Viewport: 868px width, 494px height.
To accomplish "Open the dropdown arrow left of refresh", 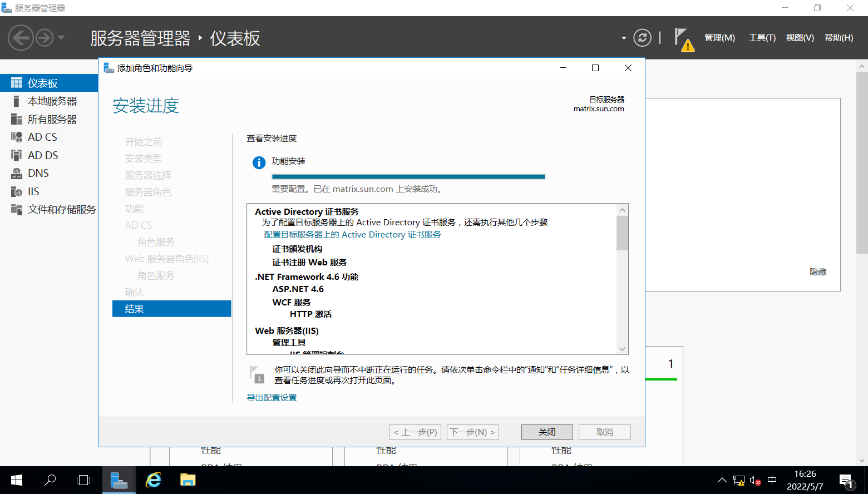I will [x=624, y=38].
